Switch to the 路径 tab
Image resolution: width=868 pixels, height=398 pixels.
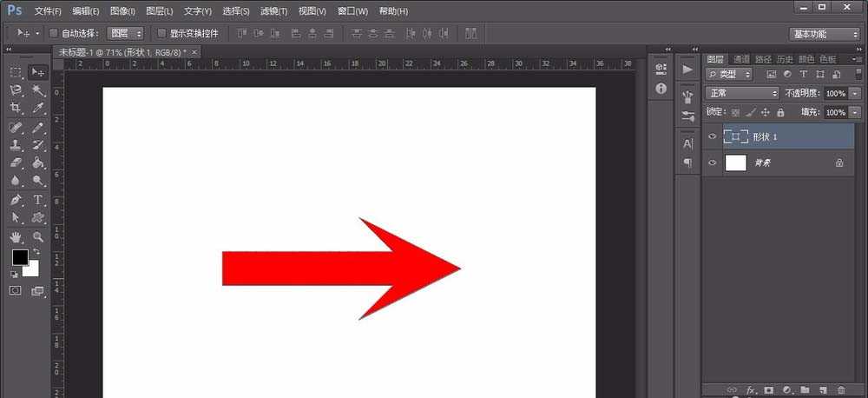point(763,59)
